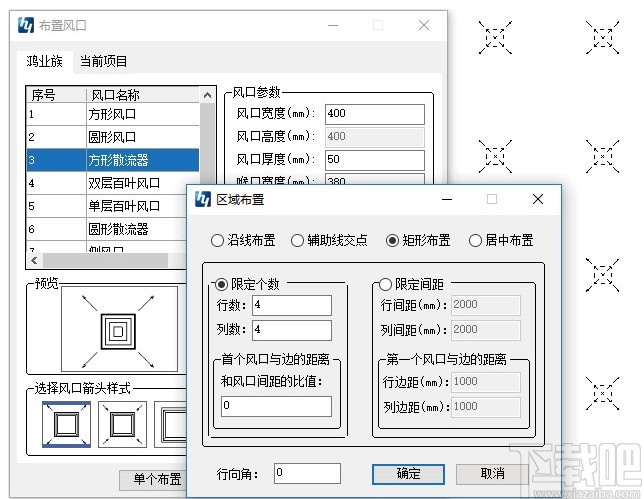Click the 布置风口 window app icon
The height and width of the screenshot is (499, 644).
coord(25,25)
